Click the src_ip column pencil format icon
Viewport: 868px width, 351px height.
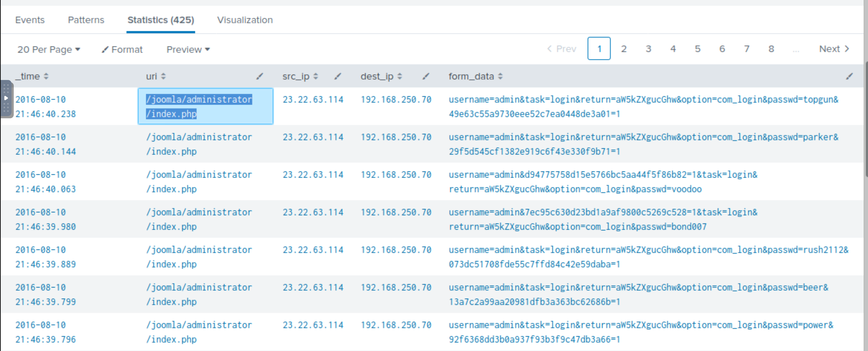coord(337,76)
